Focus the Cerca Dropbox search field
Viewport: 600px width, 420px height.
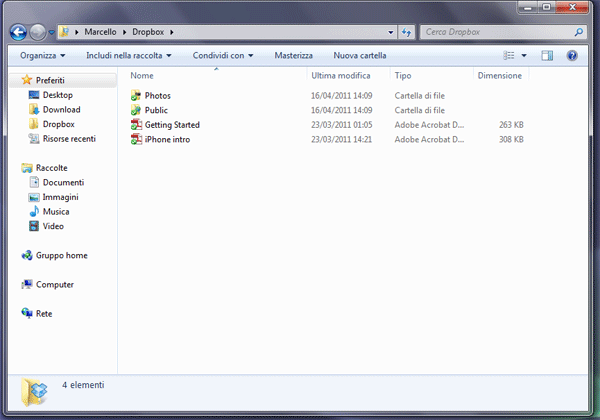coord(503,32)
